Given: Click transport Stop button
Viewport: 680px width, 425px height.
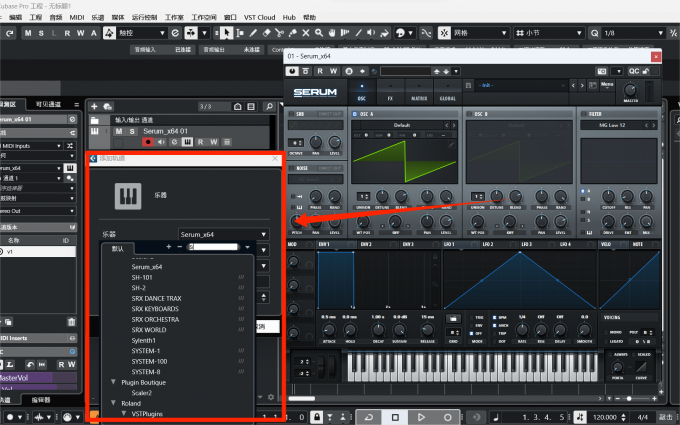Looking at the screenshot, I should [x=395, y=417].
